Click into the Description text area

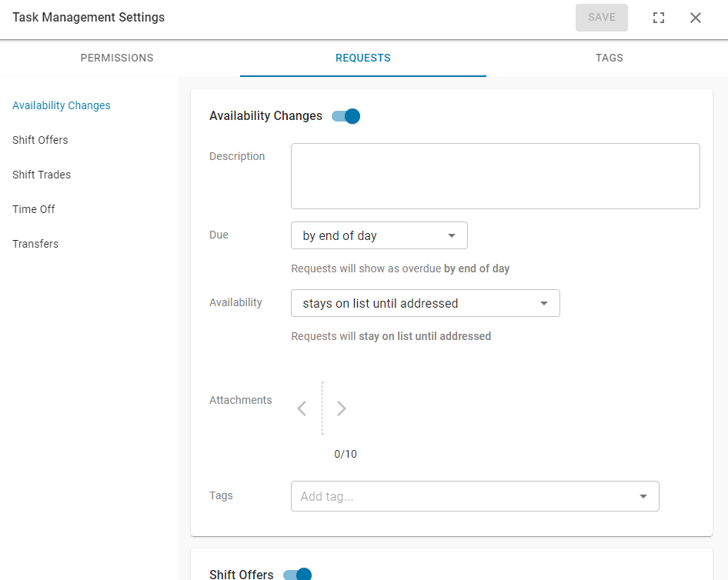pos(496,176)
